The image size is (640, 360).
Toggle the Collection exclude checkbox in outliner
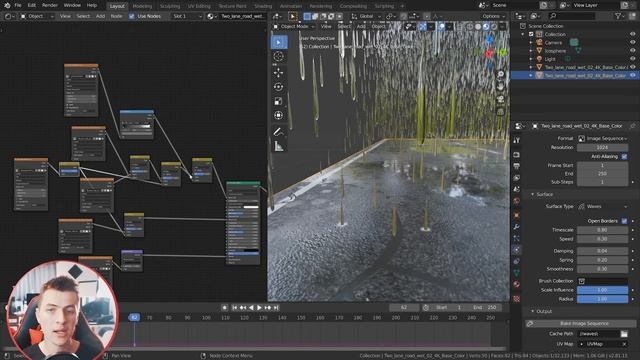tap(531, 34)
